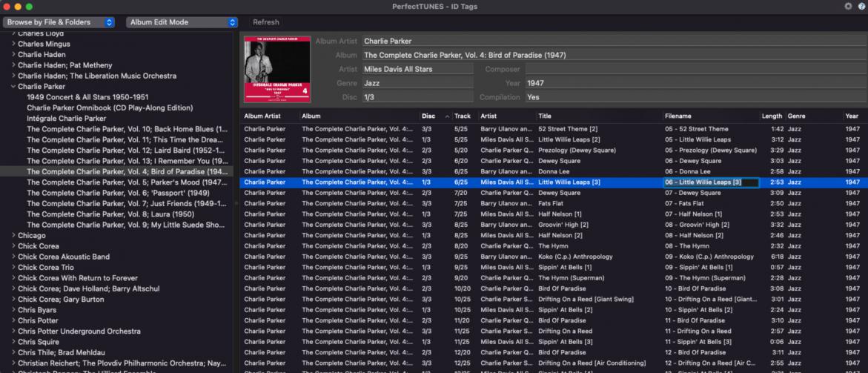Sort by the Title column header

(550, 116)
